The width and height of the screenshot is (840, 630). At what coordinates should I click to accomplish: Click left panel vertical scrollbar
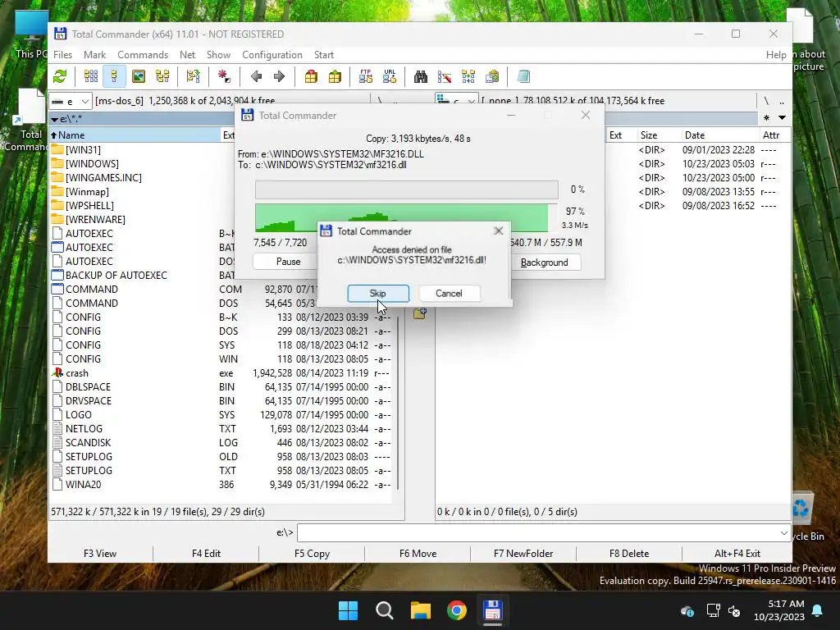point(398,402)
